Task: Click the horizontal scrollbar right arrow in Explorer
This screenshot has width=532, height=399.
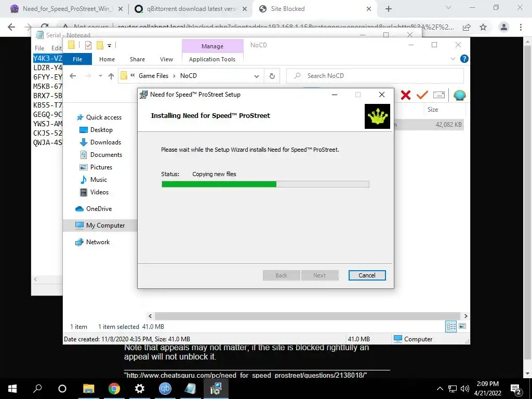Action: [x=465, y=316]
